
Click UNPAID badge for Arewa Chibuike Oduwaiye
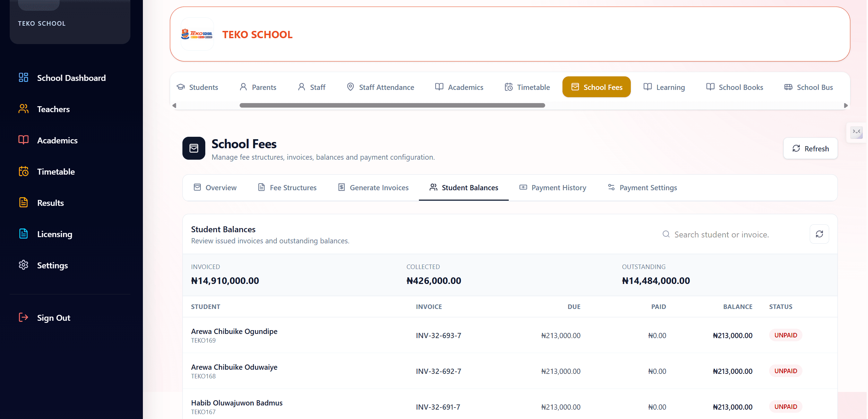pyautogui.click(x=785, y=371)
